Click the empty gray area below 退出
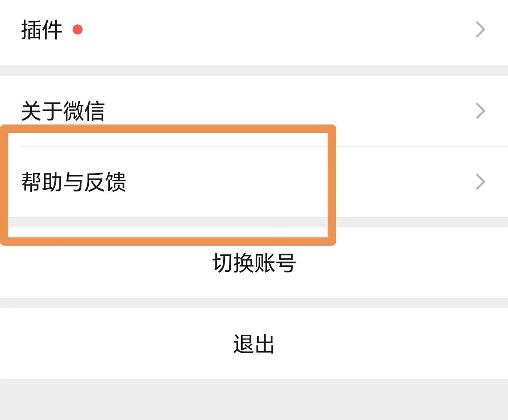The image size is (508, 420). click(x=254, y=399)
